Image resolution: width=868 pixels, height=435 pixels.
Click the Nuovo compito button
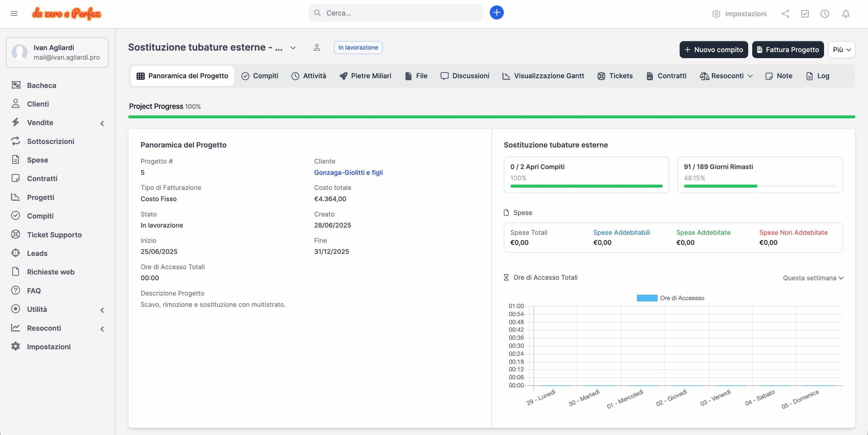coord(713,50)
